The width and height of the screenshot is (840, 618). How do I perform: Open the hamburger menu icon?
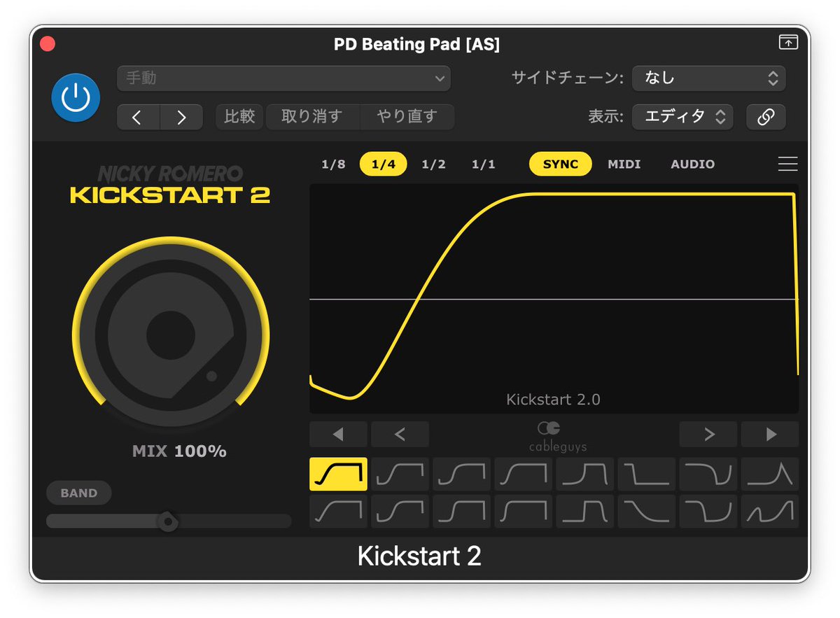(x=787, y=164)
